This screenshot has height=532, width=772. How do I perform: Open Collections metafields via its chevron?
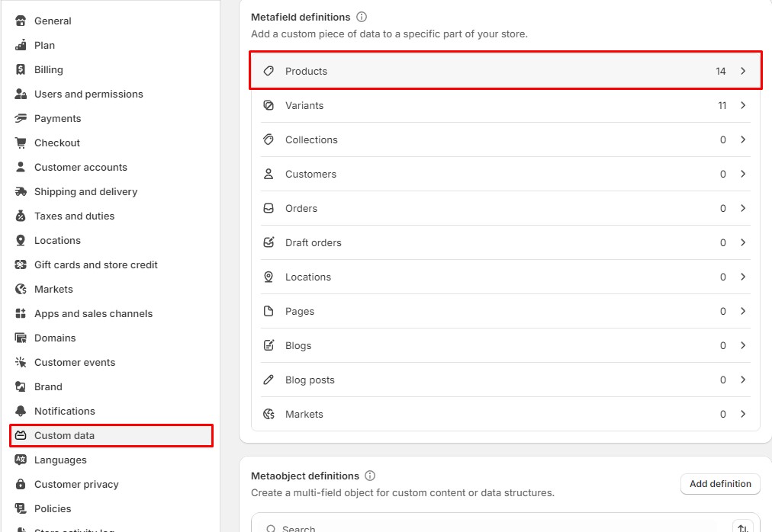743,139
